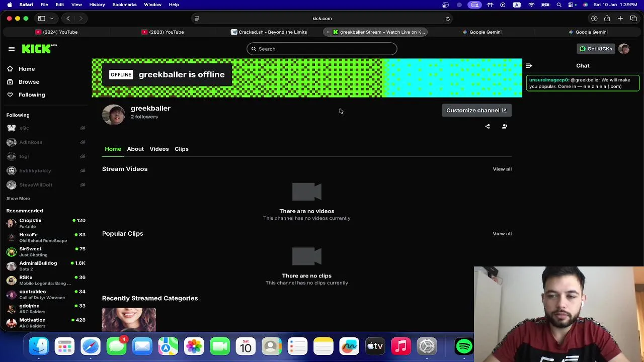Collapse the chat panel
Screen dimensions: 644x362
pos(529,66)
